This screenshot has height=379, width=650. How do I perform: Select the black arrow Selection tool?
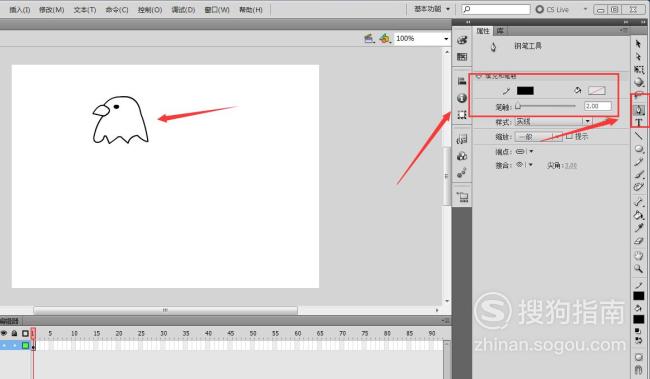[x=638, y=43]
